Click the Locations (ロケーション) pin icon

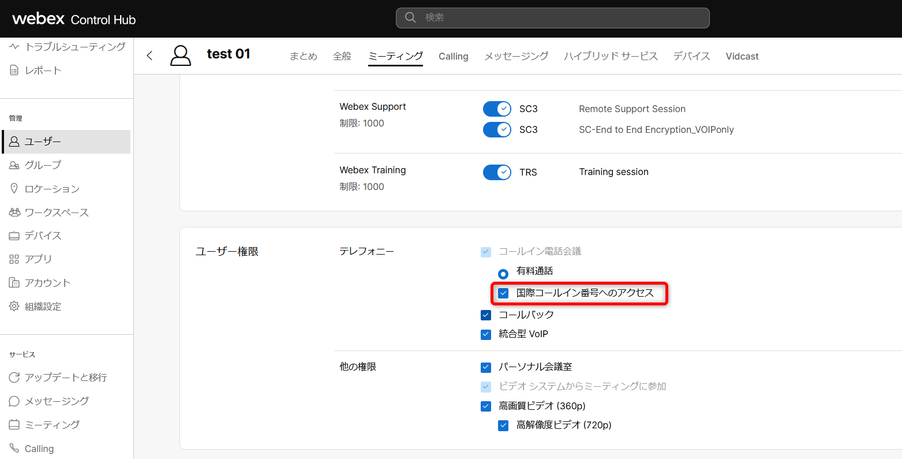point(14,189)
